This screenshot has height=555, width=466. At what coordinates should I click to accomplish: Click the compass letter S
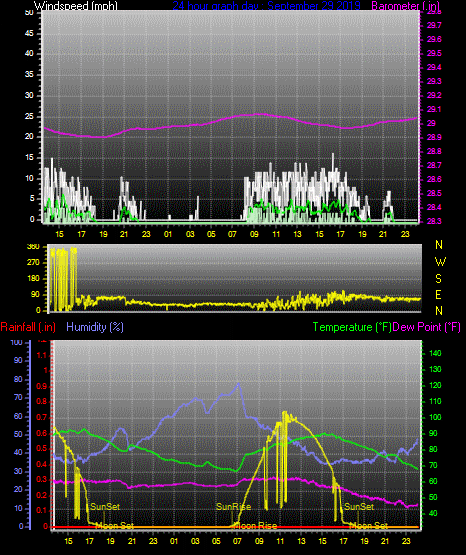(x=438, y=279)
